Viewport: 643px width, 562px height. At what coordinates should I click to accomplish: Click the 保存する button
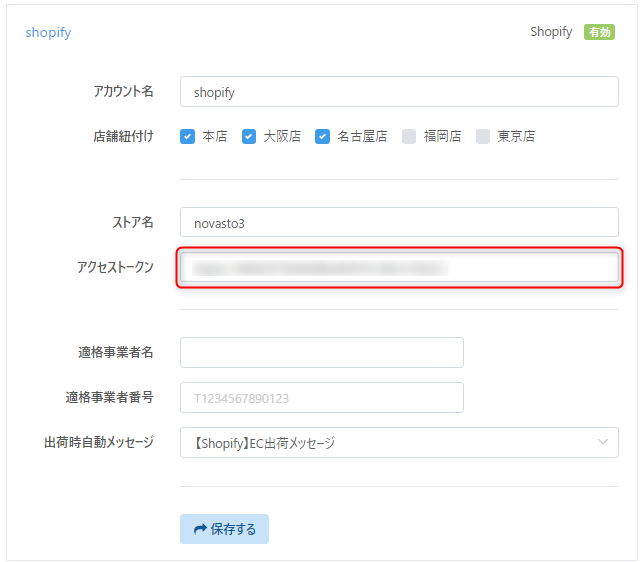click(x=224, y=529)
